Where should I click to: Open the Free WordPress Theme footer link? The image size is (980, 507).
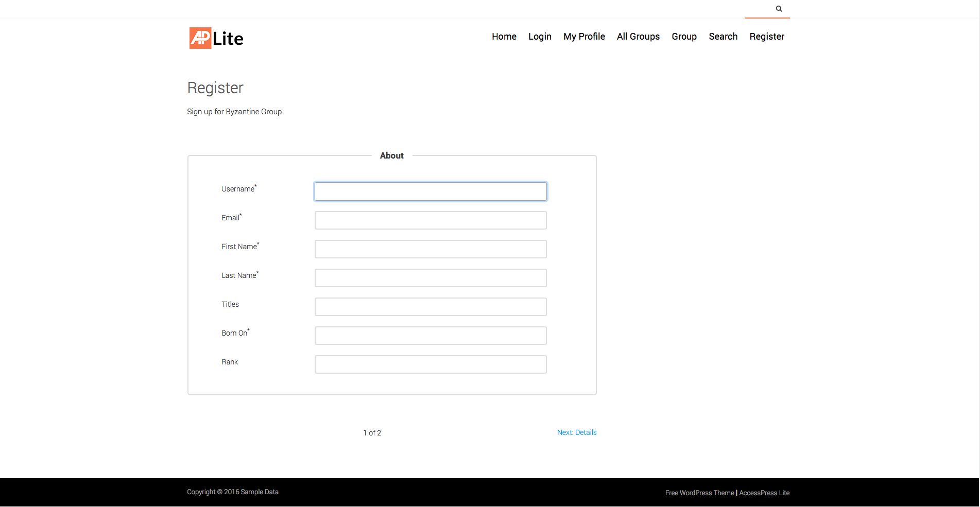pyautogui.click(x=699, y=493)
